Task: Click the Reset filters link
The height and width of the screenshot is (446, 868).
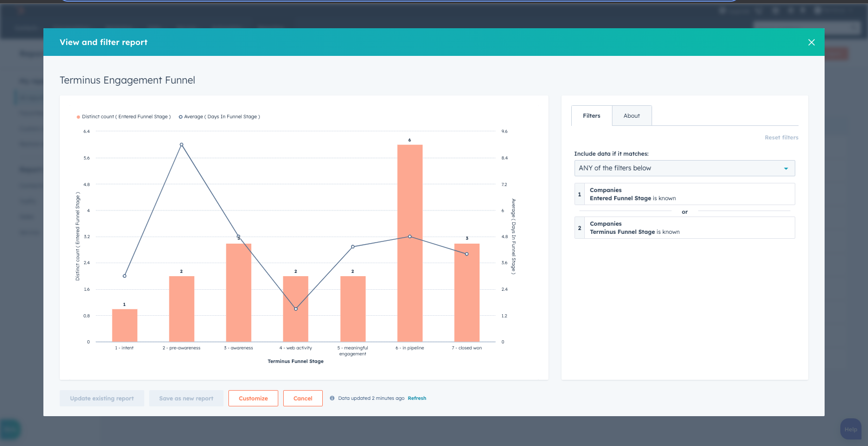Action: (781, 138)
